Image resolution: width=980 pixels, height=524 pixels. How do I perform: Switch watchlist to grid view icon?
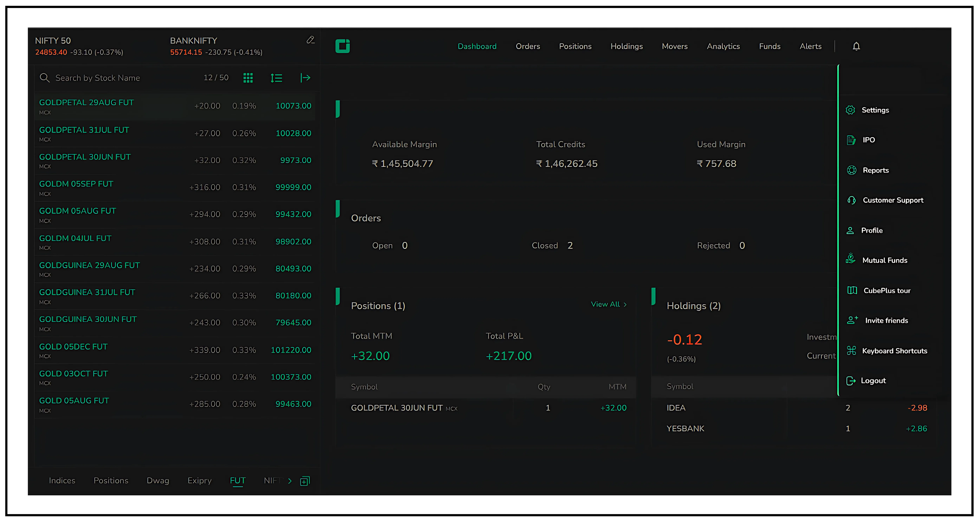248,78
